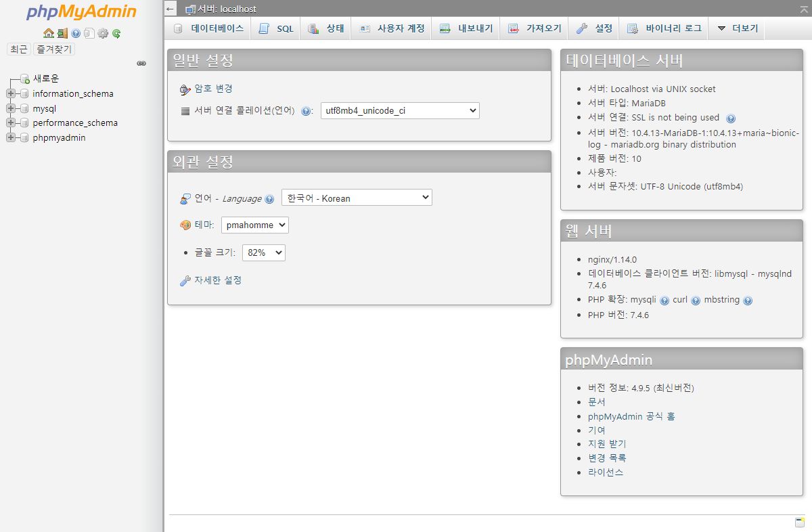Viewport: 812px width, 532px height.
Task: Click 서버: localhost breadcrumb link
Action: pyautogui.click(x=227, y=9)
